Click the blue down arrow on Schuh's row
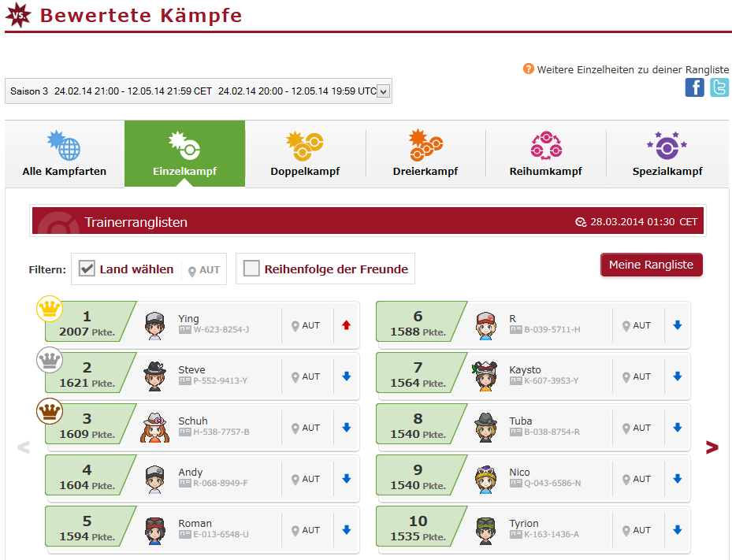Image resolution: width=732 pixels, height=560 pixels. [x=347, y=427]
